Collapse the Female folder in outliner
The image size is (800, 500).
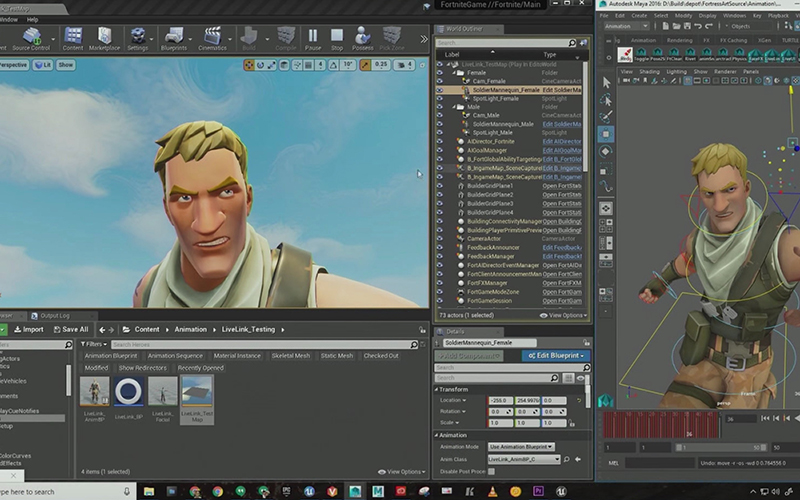[x=454, y=73]
